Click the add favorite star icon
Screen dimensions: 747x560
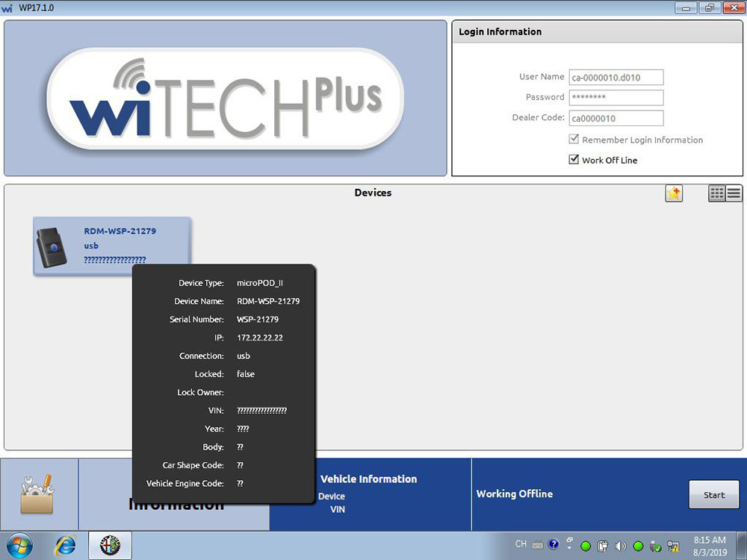(674, 193)
